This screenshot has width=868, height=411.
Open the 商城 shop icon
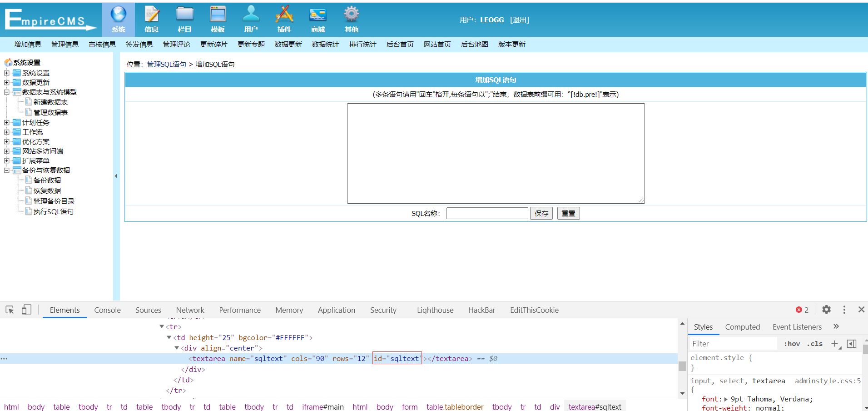[317, 15]
